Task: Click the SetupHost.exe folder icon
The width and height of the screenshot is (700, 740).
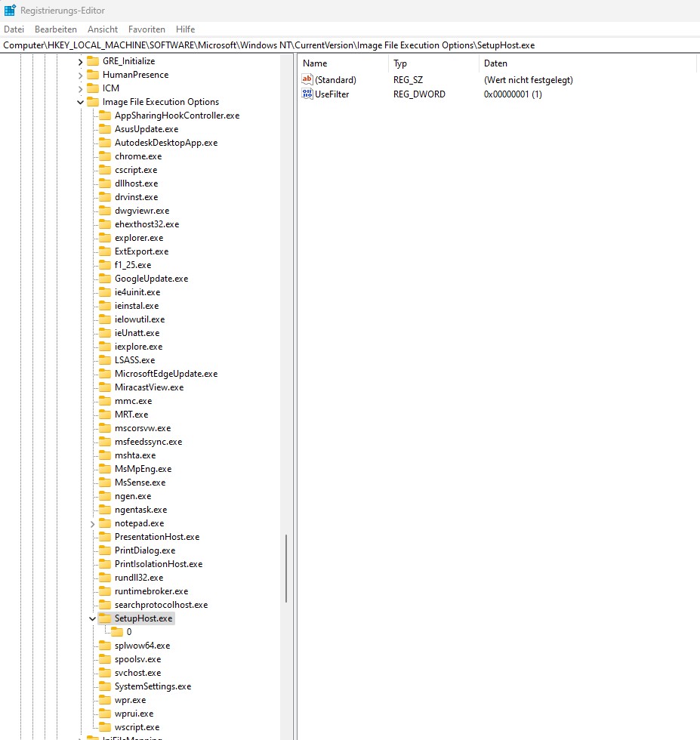Action: (105, 618)
